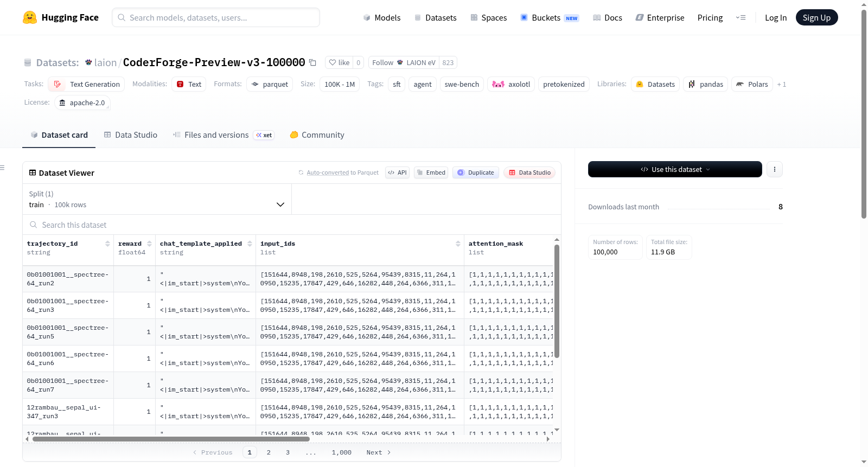The width and height of the screenshot is (868, 467).
Task: Switch to the Dataset card tab
Action: point(59,135)
